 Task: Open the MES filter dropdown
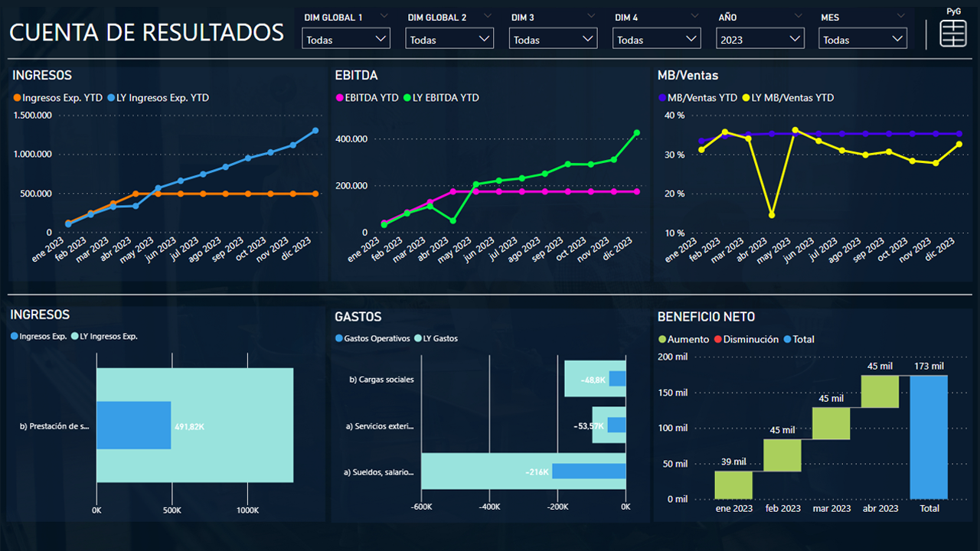click(x=863, y=39)
